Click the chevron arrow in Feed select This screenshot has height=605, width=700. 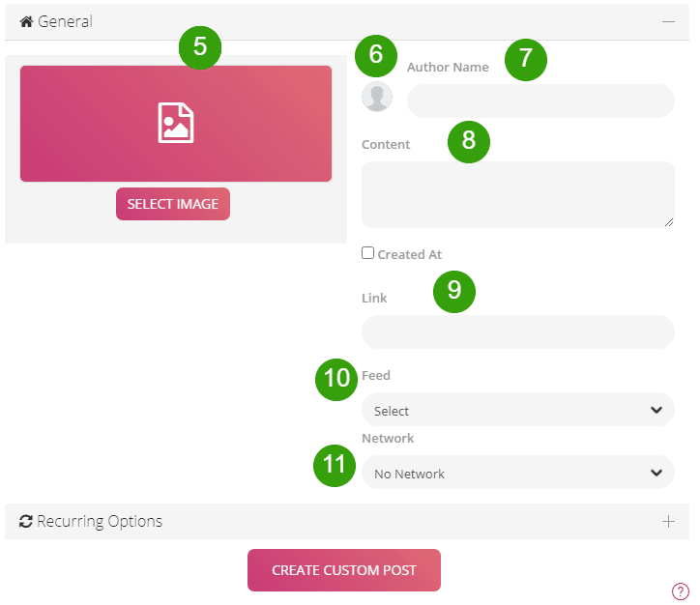656,410
